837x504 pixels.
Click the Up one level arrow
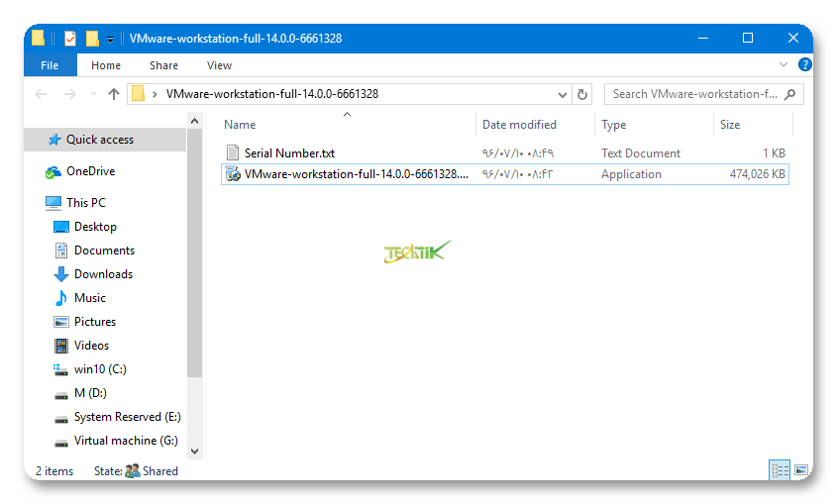113,94
